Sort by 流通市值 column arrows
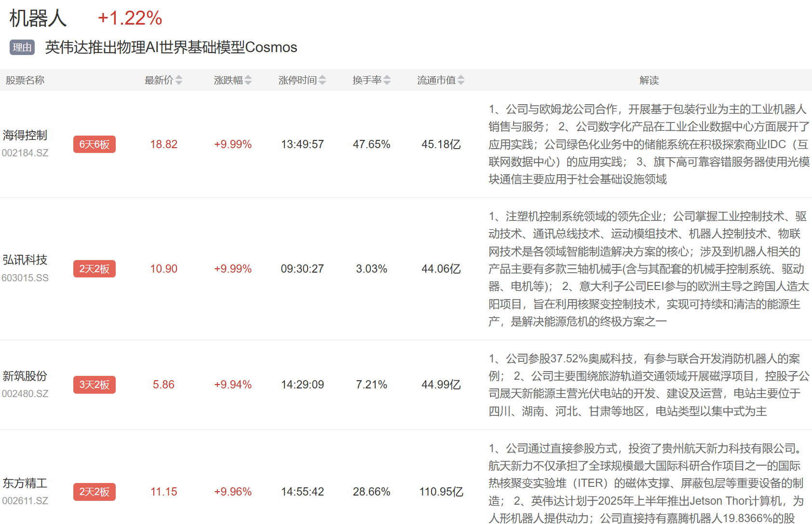The height and width of the screenshot is (524, 812). pos(461,80)
